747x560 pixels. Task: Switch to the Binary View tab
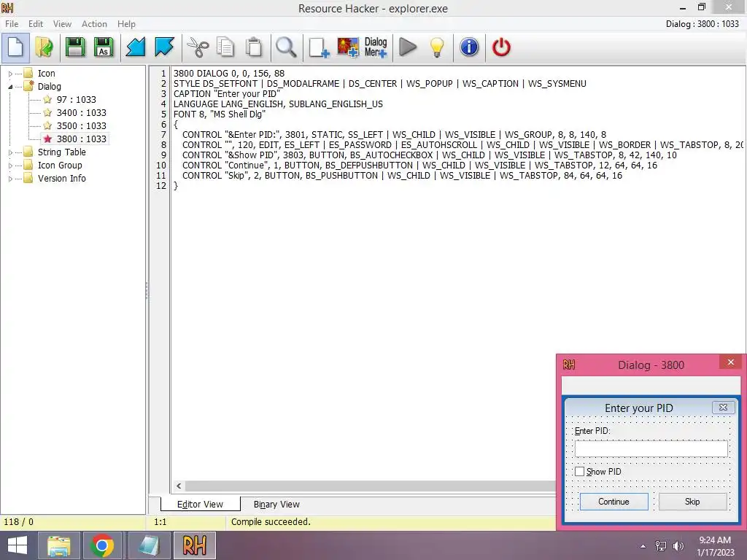click(276, 505)
